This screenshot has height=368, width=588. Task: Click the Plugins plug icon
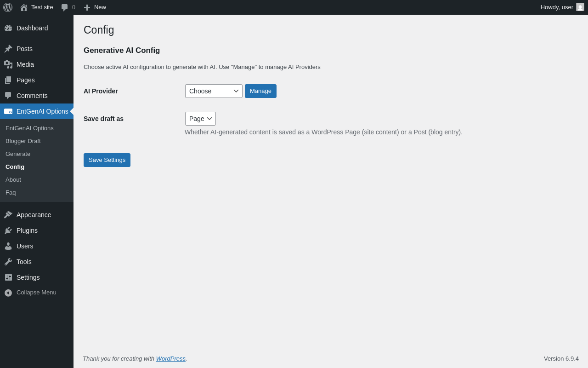8,230
